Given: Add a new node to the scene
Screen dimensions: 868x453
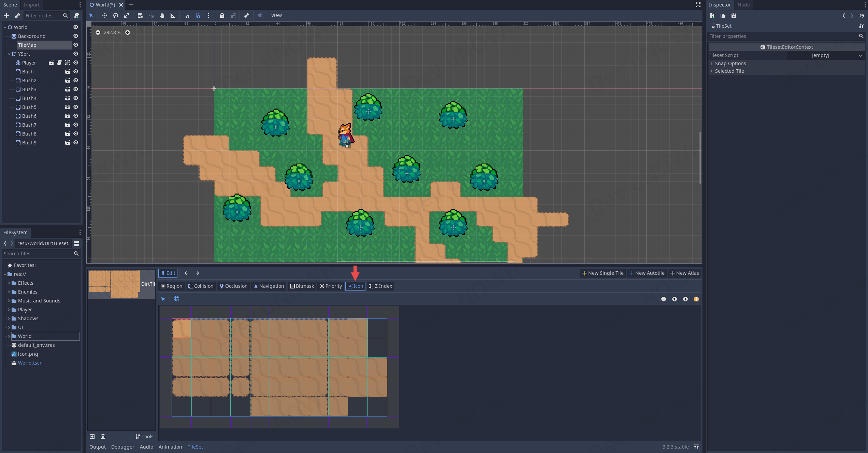Looking at the screenshot, I should pyautogui.click(x=6, y=16).
